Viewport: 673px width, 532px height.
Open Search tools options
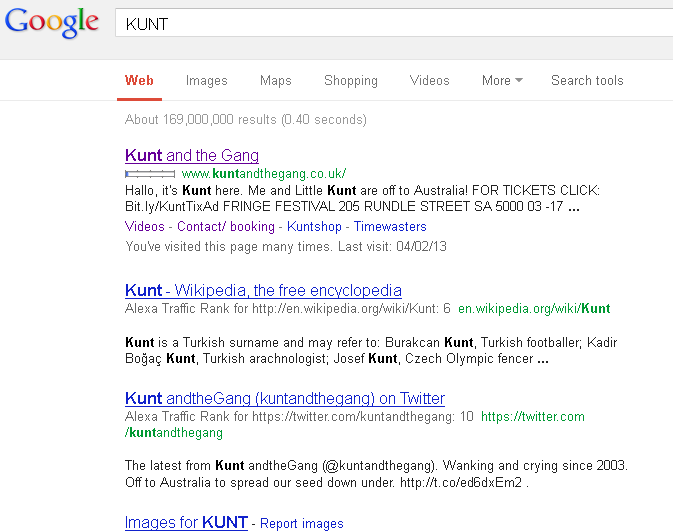click(x=587, y=81)
